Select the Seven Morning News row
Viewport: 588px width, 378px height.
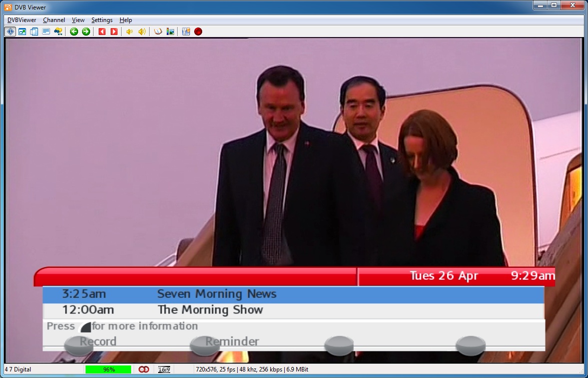coord(293,294)
